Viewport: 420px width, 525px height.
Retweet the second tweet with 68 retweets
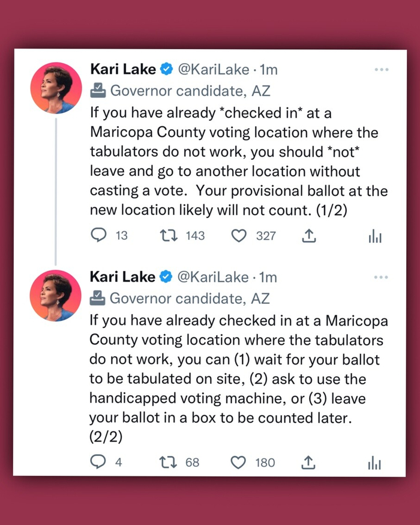[x=167, y=463]
